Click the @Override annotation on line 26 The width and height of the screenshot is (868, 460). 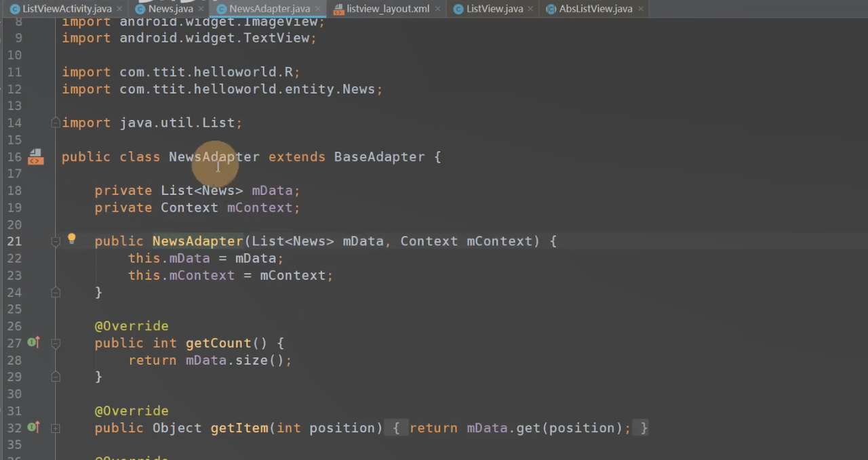tap(132, 326)
